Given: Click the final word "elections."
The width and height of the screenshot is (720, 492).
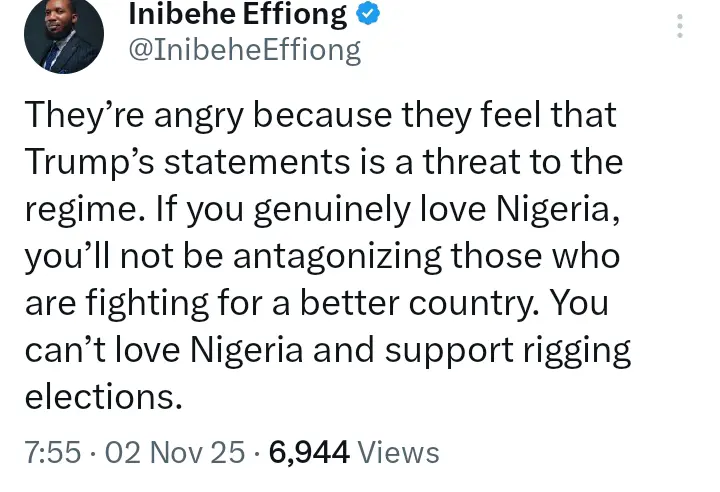Looking at the screenshot, I should [x=103, y=398].
